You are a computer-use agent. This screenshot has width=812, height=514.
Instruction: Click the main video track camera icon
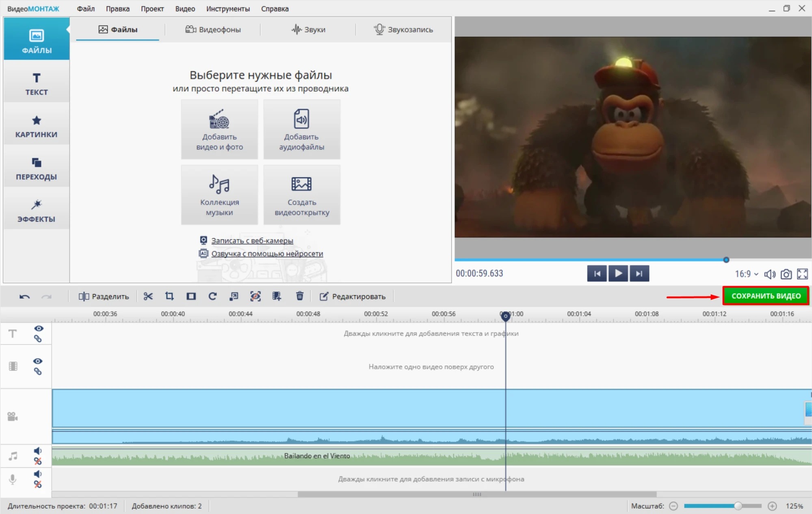[x=13, y=416]
